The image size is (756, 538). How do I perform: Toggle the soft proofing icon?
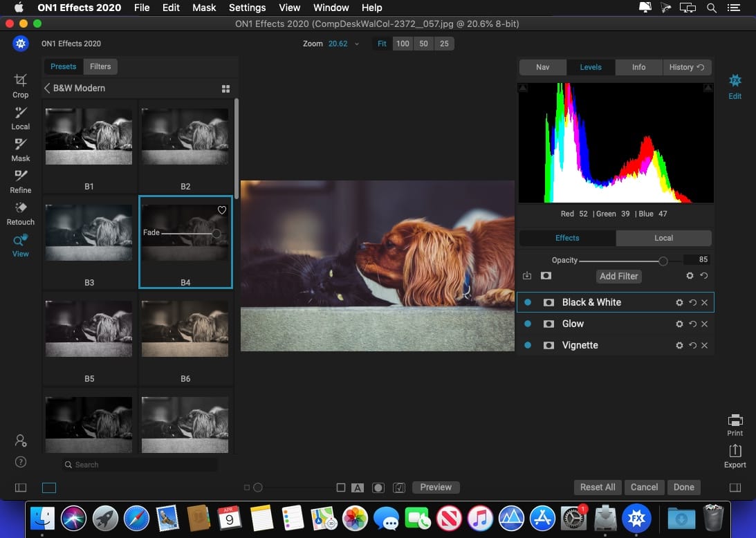[399, 488]
